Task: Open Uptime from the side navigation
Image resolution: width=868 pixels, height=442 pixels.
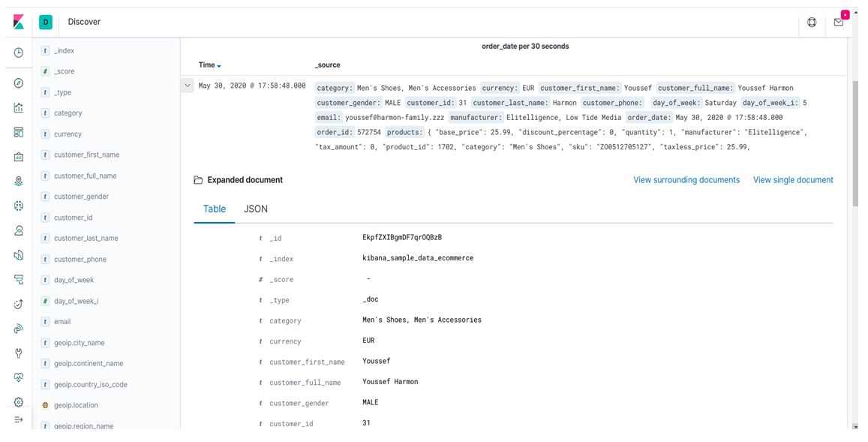Action: (x=18, y=304)
